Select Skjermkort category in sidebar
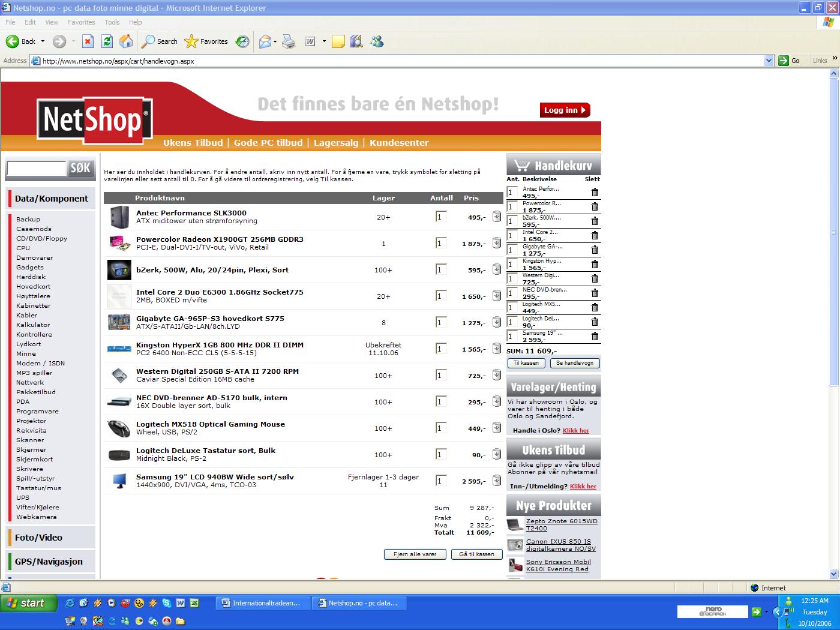This screenshot has width=840, height=630. pyautogui.click(x=34, y=459)
